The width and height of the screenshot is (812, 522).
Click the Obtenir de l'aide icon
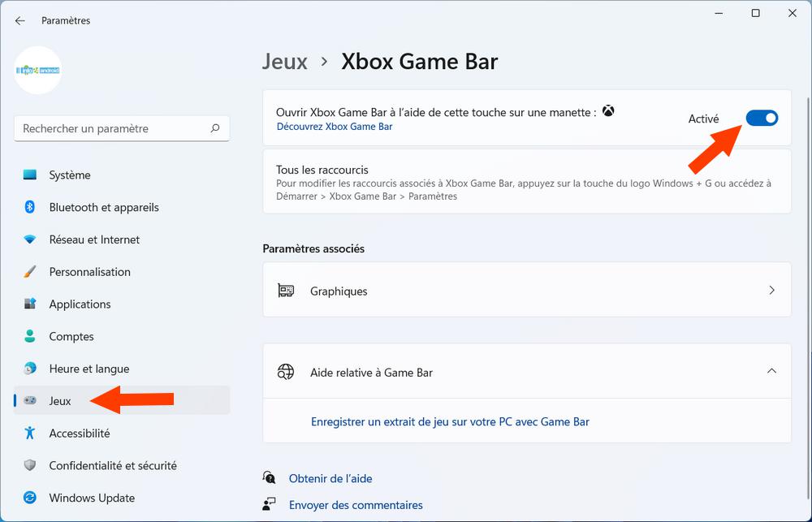(270, 477)
